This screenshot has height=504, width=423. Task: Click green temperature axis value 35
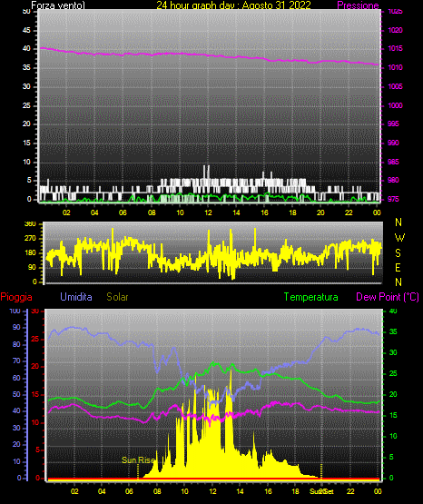click(x=393, y=331)
